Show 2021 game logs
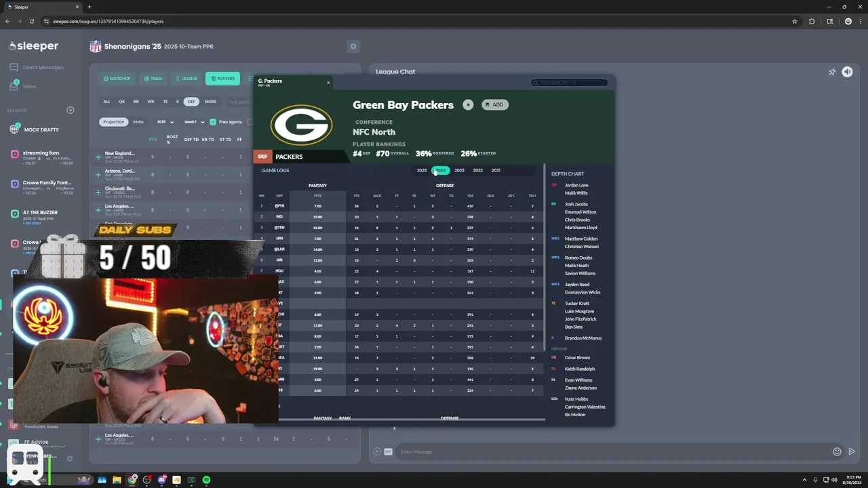The height and width of the screenshot is (488, 868). pos(496,170)
